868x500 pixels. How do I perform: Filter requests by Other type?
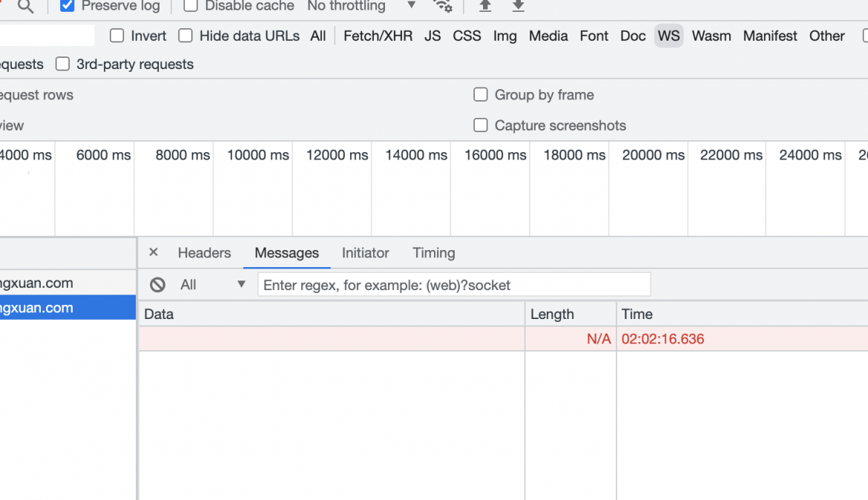[827, 36]
